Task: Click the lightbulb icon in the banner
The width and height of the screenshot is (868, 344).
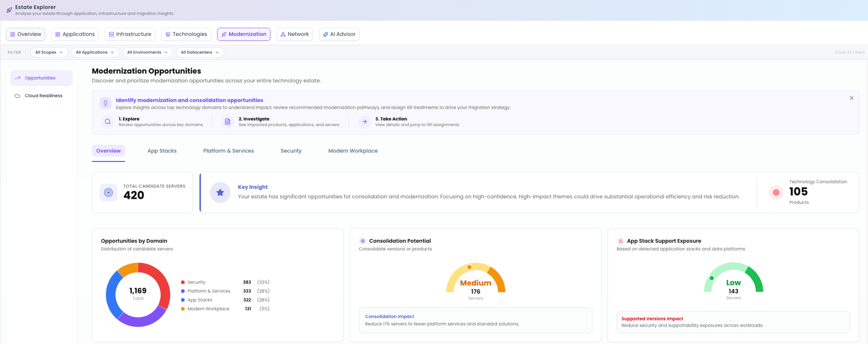Action: coord(105,103)
